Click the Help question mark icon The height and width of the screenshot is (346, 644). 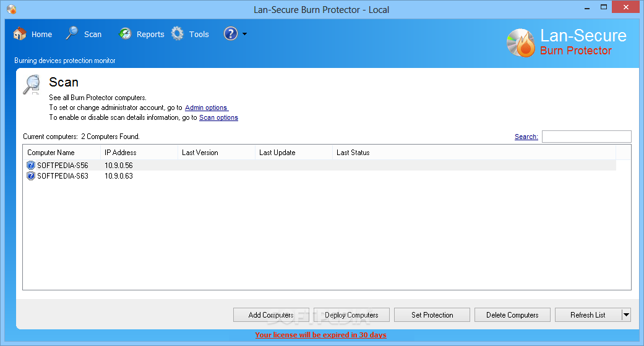tap(231, 33)
